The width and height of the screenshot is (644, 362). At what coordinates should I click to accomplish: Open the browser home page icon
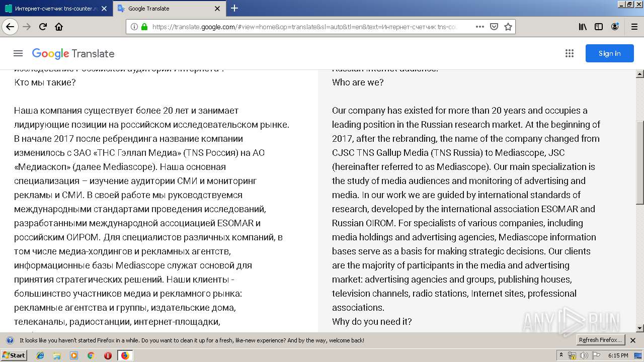(x=59, y=27)
